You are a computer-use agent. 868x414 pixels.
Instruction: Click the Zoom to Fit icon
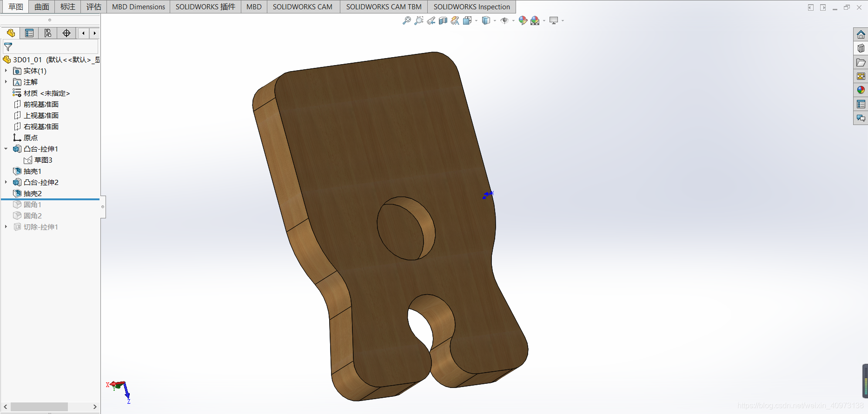point(407,20)
